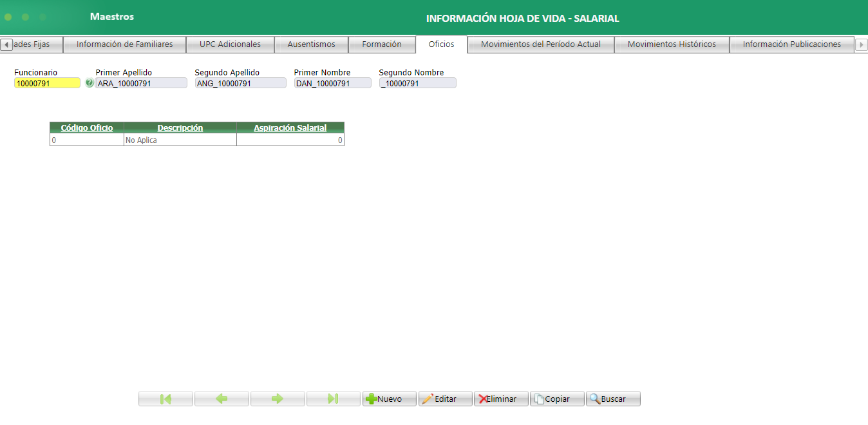Open help via the green question mark icon
Viewport: 868px width, 425px height.
pos(90,82)
